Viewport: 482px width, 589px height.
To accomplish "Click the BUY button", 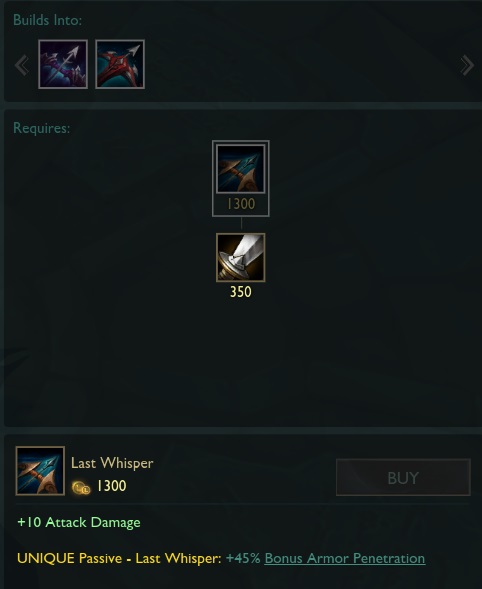I will pyautogui.click(x=403, y=477).
